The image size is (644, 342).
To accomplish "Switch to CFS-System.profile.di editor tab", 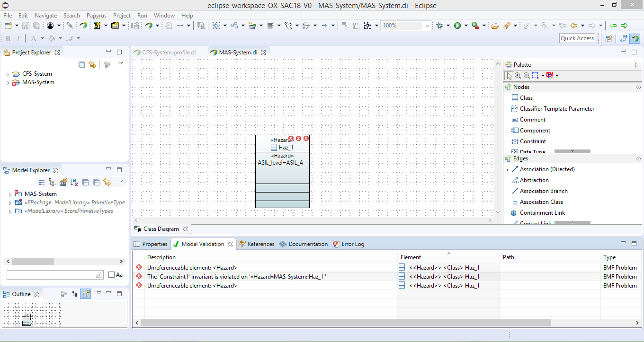I will pos(169,53).
